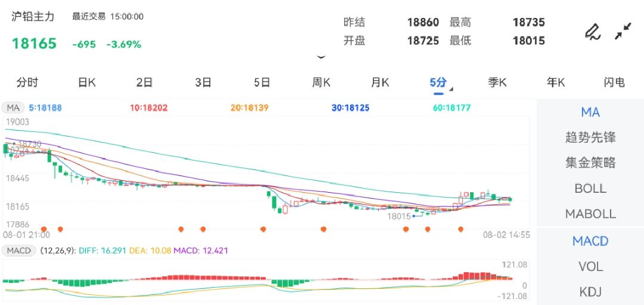Click the MA indicator label button
Screen dimensions: 644x305
click(x=13, y=108)
